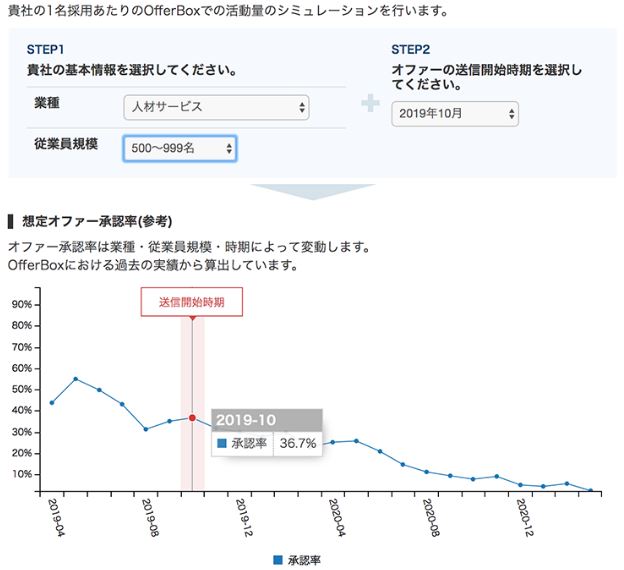Click the 36.7% tooltip value
Image resolution: width=624 pixels, height=570 pixels.
tap(298, 443)
